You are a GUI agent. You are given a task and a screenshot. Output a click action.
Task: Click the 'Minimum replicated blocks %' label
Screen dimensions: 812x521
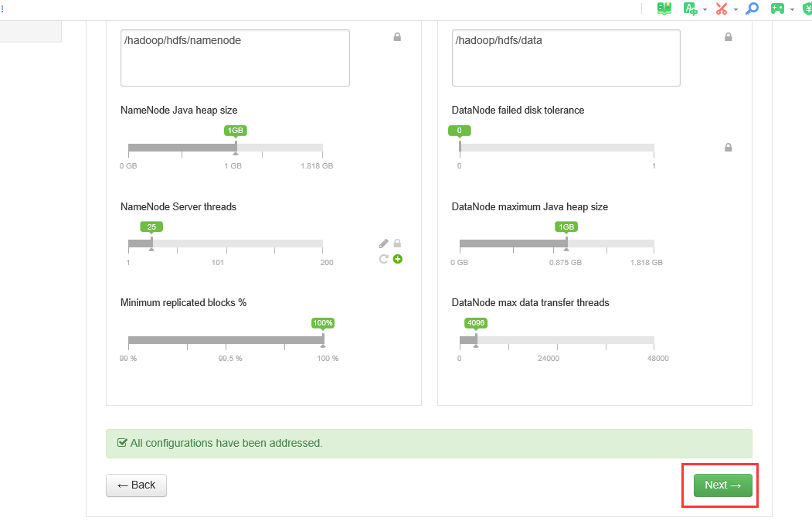tap(183, 302)
